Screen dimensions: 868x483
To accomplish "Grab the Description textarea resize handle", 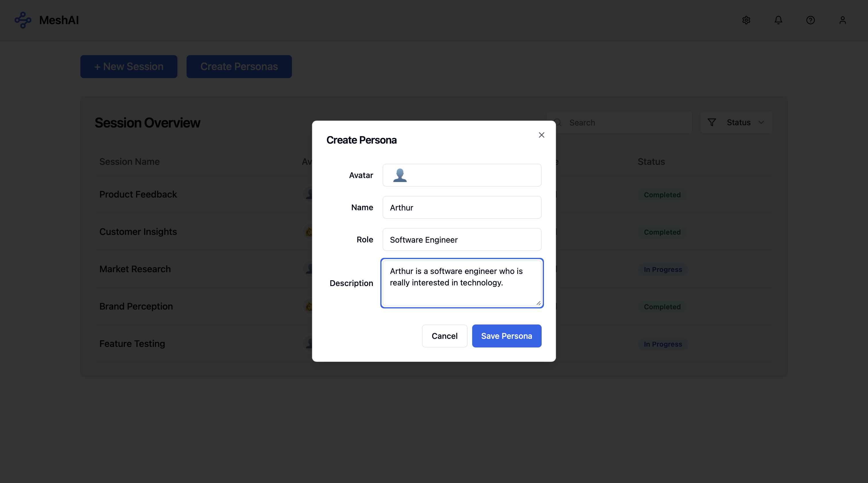I will 538,303.
